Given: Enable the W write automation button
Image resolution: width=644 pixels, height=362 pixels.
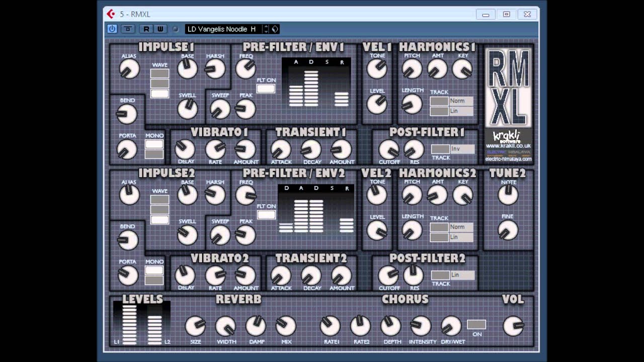Looking at the screenshot, I should tap(160, 29).
